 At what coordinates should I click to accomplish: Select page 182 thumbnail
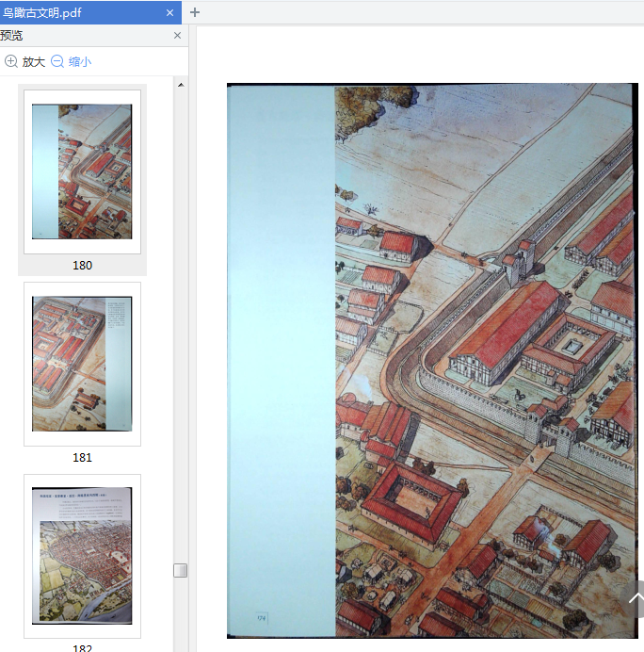point(82,556)
